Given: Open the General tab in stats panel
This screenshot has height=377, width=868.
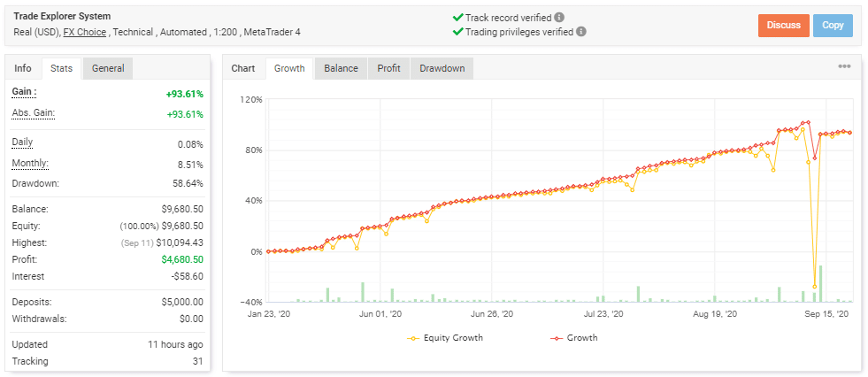Looking at the screenshot, I should tap(108, 69).
